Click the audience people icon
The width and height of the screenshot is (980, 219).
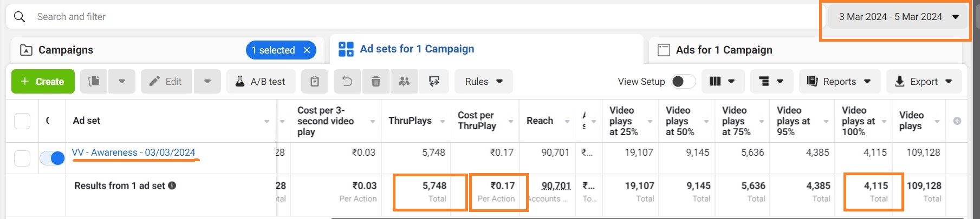[x=404, y=82]
